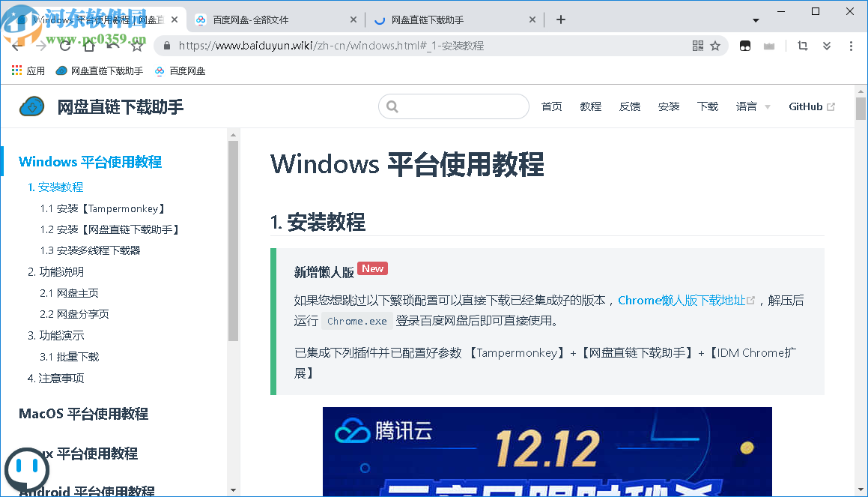Open the 语言 dropdown in the navigation bar

[x=751, y=106]
